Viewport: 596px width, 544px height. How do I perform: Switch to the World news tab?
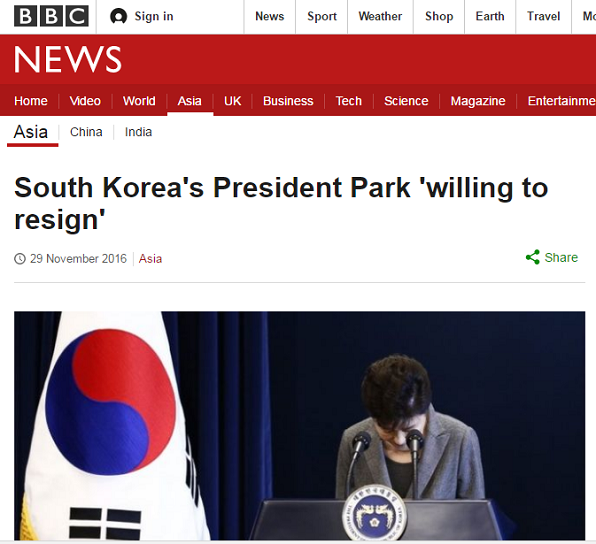pos(139,101)
